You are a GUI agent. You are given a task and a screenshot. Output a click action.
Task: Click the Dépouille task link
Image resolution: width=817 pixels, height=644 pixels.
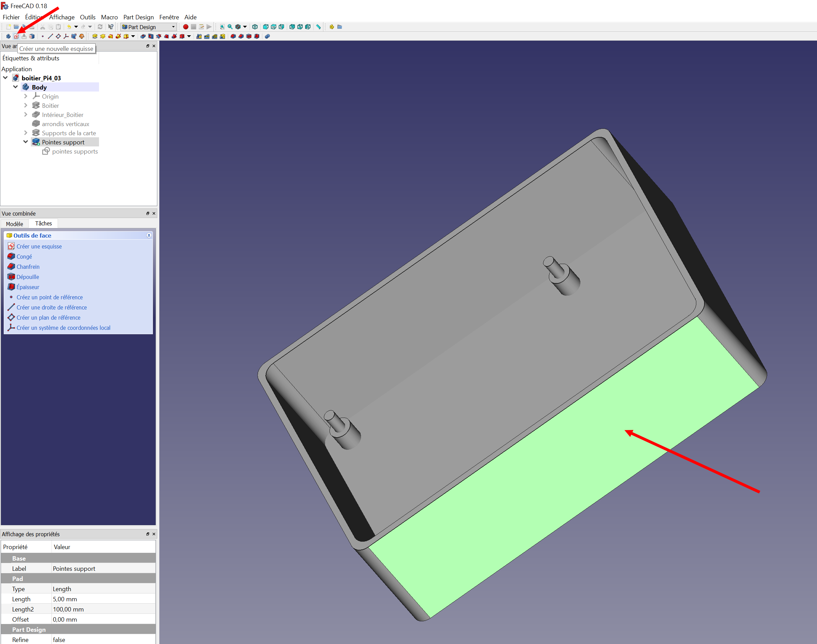pyautogui.click(x=27, y=277)
